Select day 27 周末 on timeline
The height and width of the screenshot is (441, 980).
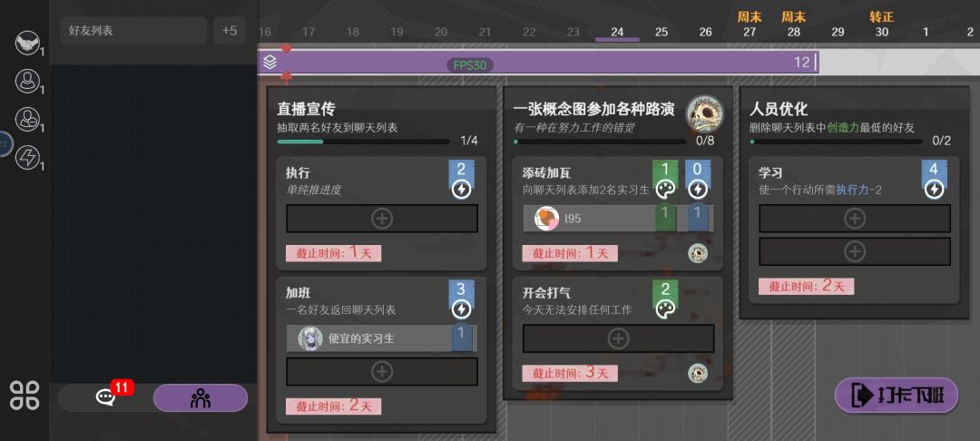[750, 25]
